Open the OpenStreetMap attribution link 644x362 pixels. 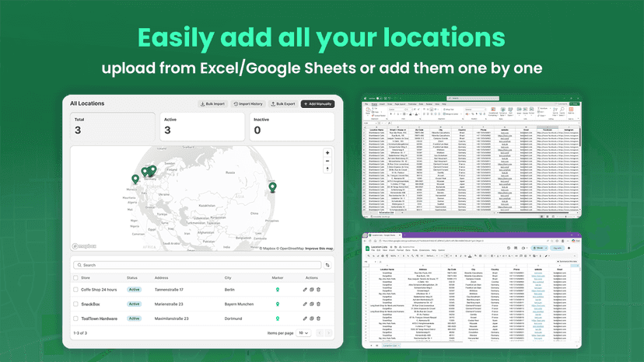point(290,249)
